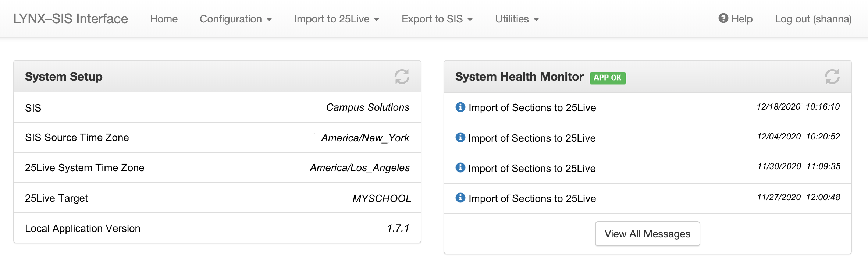Log out of shanna account
The width and height of the screenshot is (868, 272).
[x=813, y=19]
